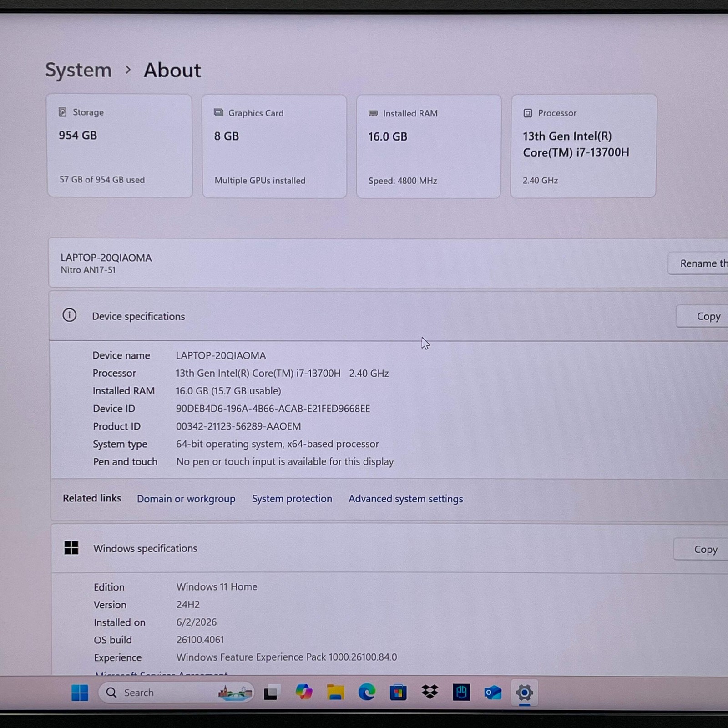Open Dropbox from the taskbar

click(x=430, y=692)
